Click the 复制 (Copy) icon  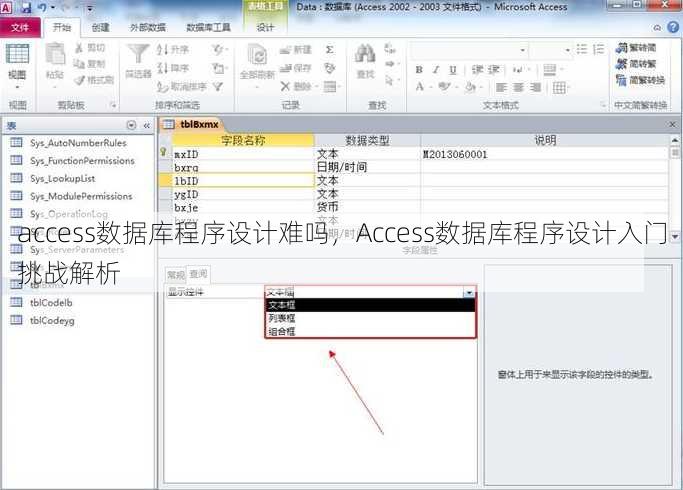click(x=79, y=64)
